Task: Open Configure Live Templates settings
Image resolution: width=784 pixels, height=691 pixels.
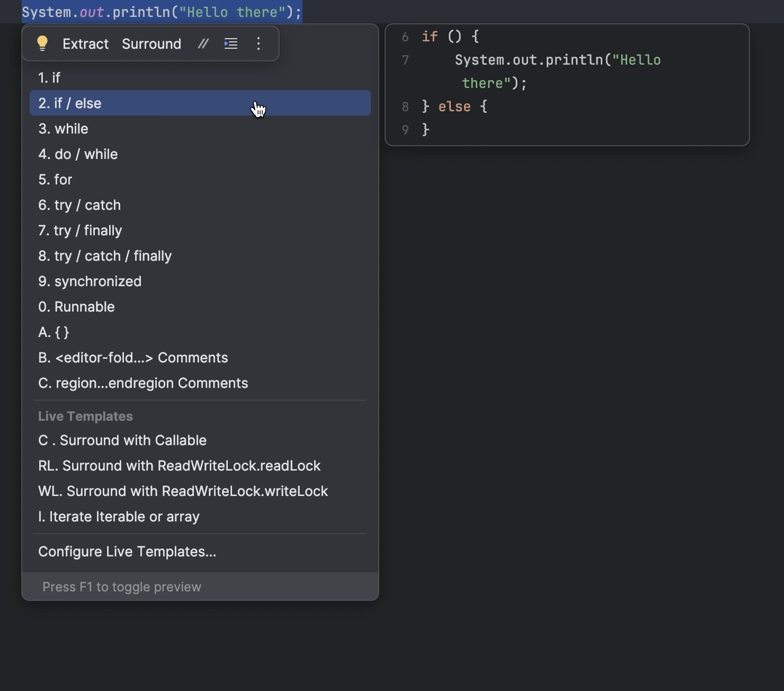Action: 127,552
